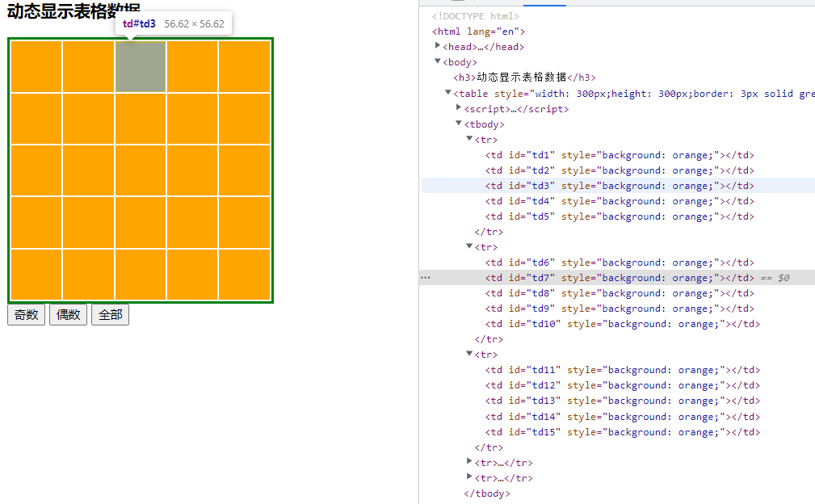Click the 动态显示表格数据 page heading

tap(74, 11)
